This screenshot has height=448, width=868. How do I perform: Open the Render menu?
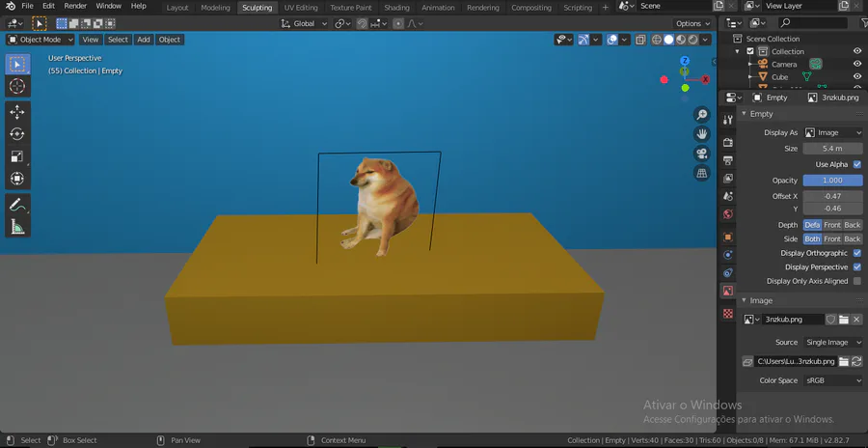[x=75, y=6]
